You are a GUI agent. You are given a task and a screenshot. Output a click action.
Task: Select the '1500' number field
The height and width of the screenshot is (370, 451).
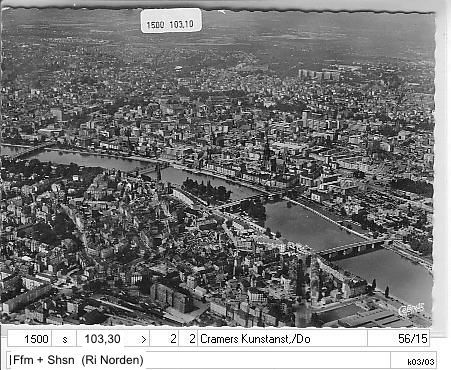click(29, 339)
